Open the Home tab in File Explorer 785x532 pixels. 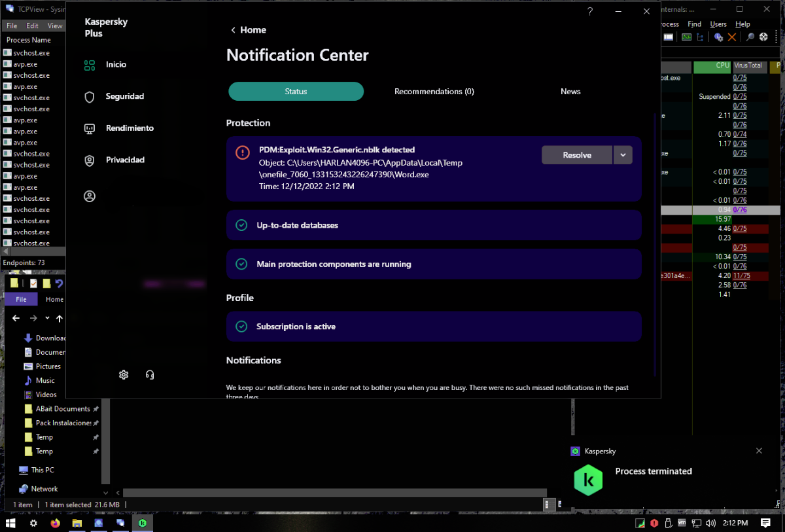(x=55, y=299)
